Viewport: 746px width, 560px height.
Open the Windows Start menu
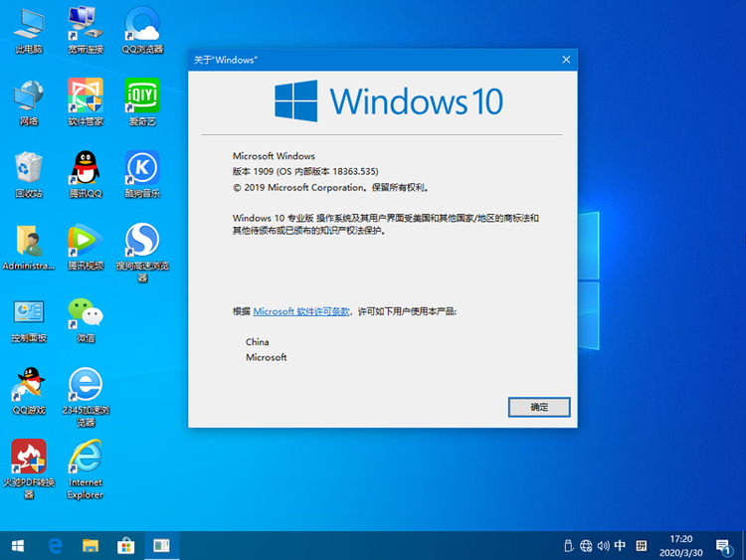pos(18,545)
